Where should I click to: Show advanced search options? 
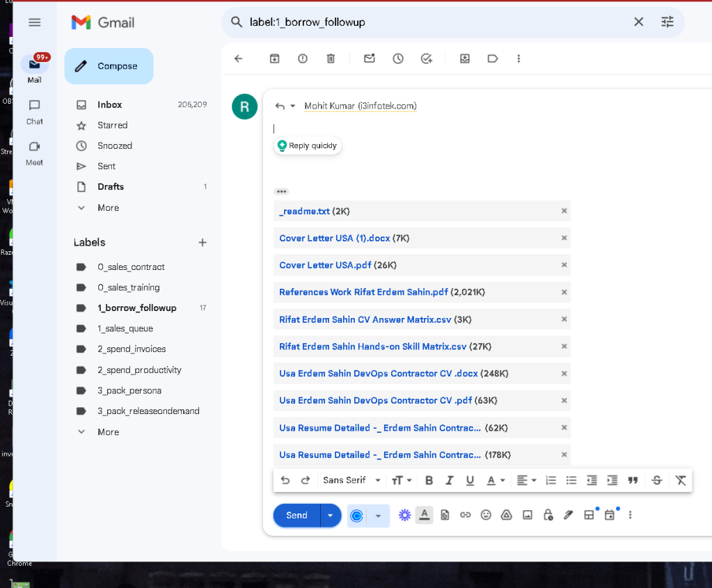point(667,22)
